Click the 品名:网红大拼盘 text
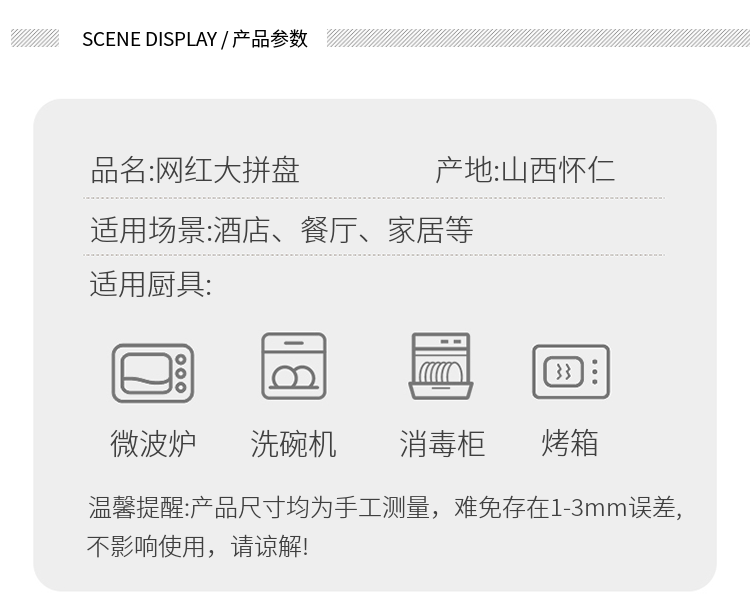This screenshot has height=611, width=750. (x=195, y=170)
